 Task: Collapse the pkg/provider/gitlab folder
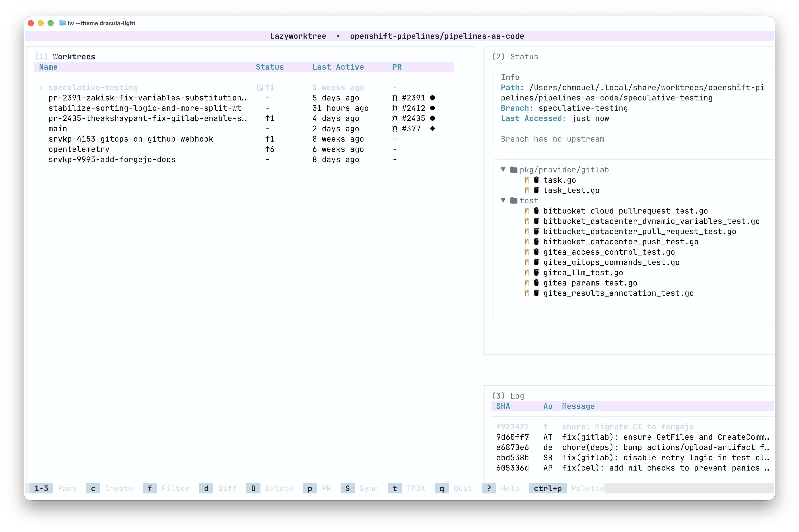[503, 170]
